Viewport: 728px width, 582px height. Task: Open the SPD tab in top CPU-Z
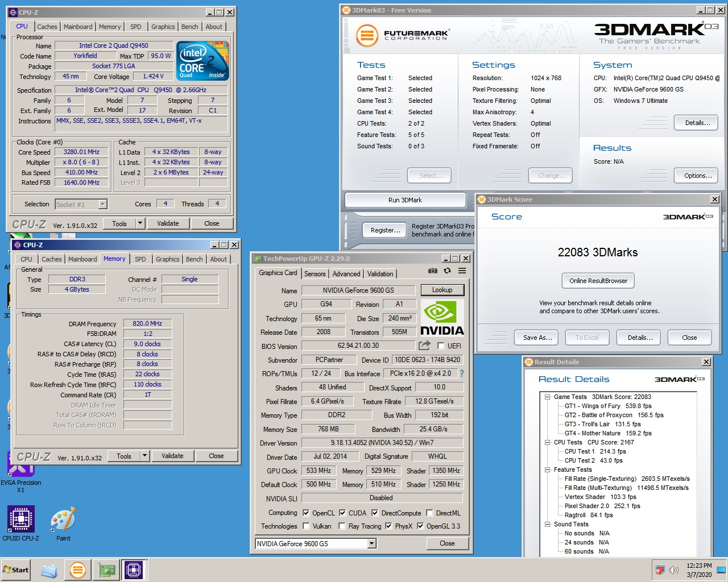click(136, 27)
